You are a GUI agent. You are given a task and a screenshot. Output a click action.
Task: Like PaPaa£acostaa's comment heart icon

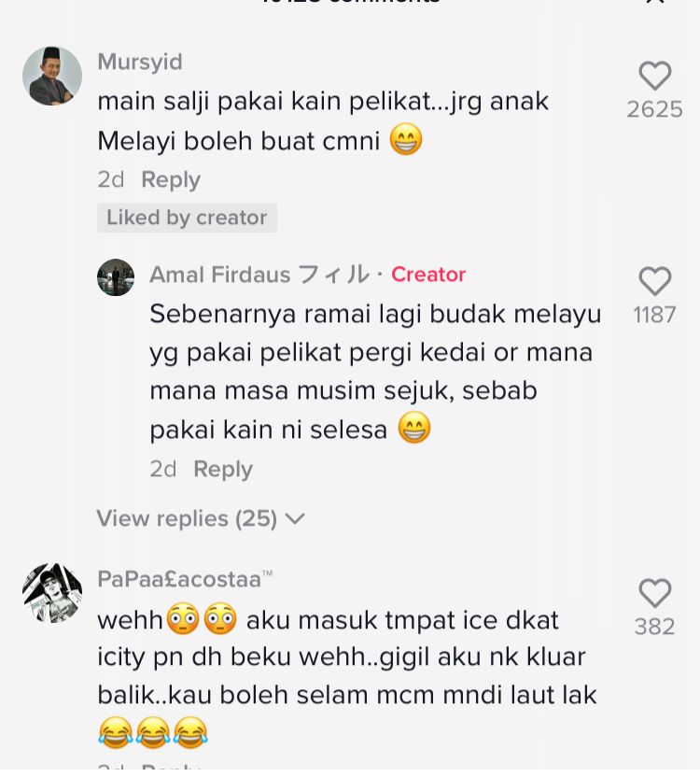tap(655, 593)
